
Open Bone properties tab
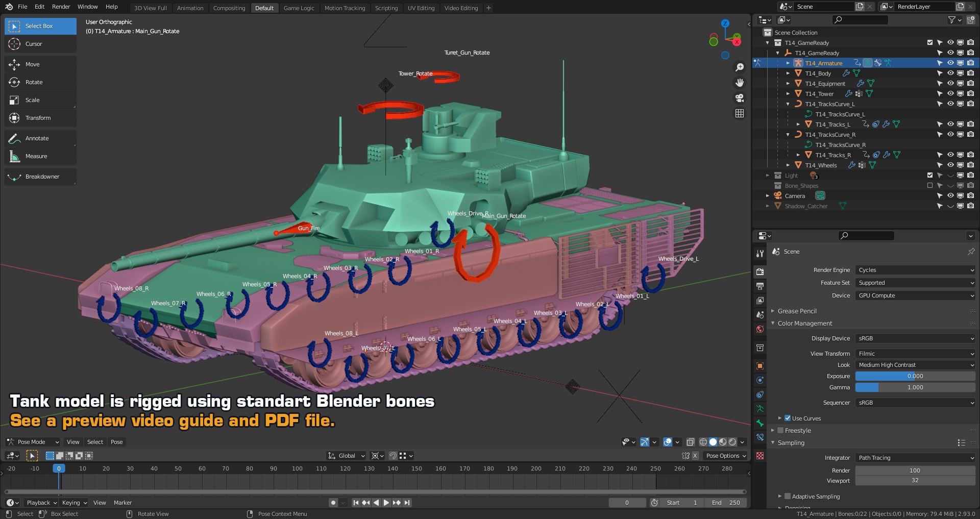(760, 423)
